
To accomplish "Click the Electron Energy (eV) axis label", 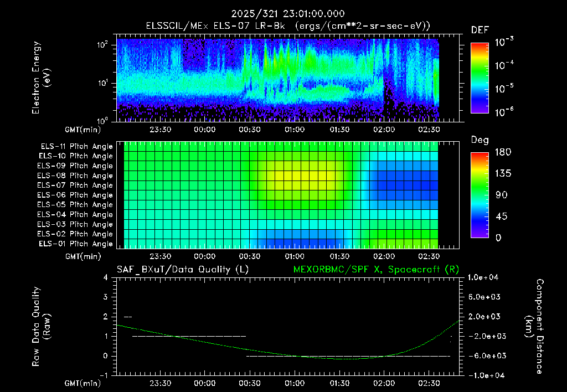I will tap(41, 78).
